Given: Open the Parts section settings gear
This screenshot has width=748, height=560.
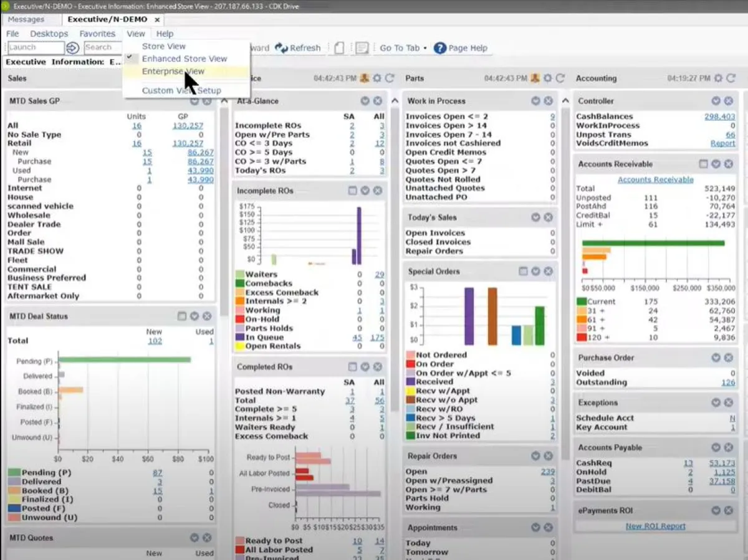Looking at the screenshot, I should click(547, 78).
